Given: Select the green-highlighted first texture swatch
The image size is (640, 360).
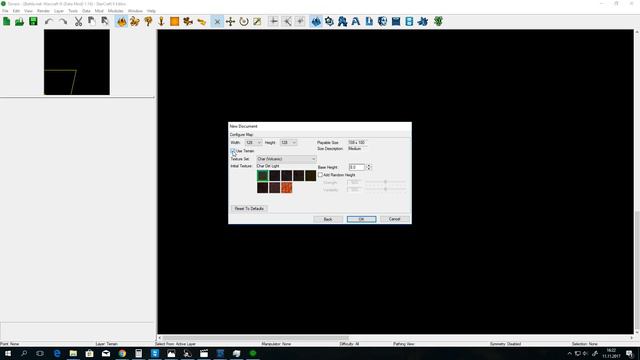Looking at the screenshot, I should coord(262,176).
